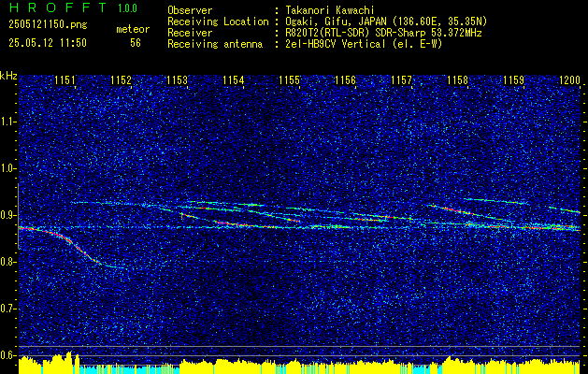Click time marker 1158
This screenshot has width=588, height=374.
(458, 79)
